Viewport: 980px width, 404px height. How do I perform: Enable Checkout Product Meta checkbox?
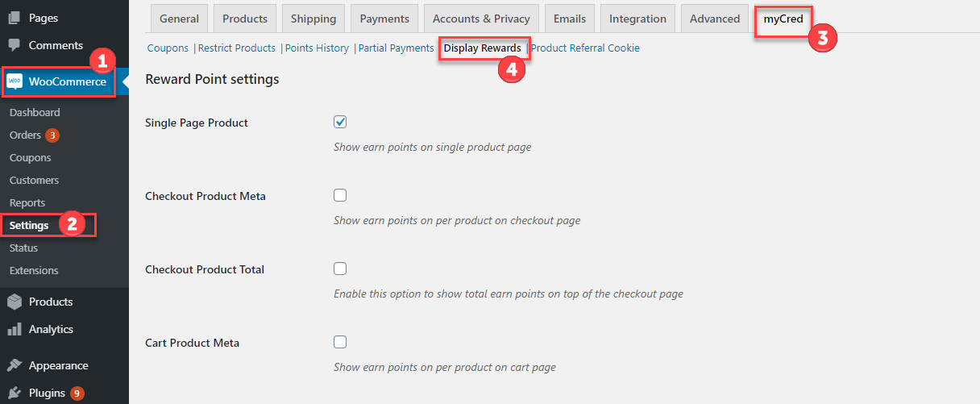coord(340,195)
